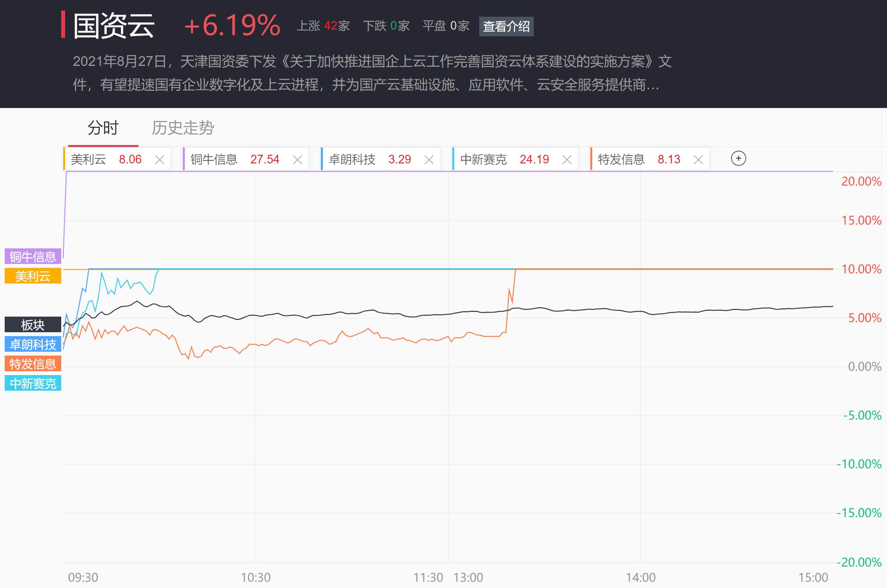Screen dimensions: 887x588
Task: Click X on 中新赛克 chip
Action: [567, 160]
